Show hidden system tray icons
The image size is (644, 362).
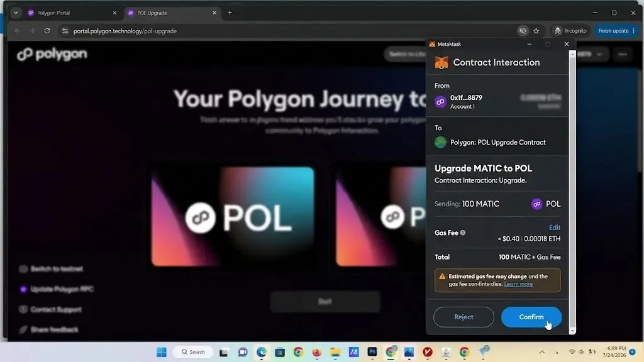coord(541,352)
